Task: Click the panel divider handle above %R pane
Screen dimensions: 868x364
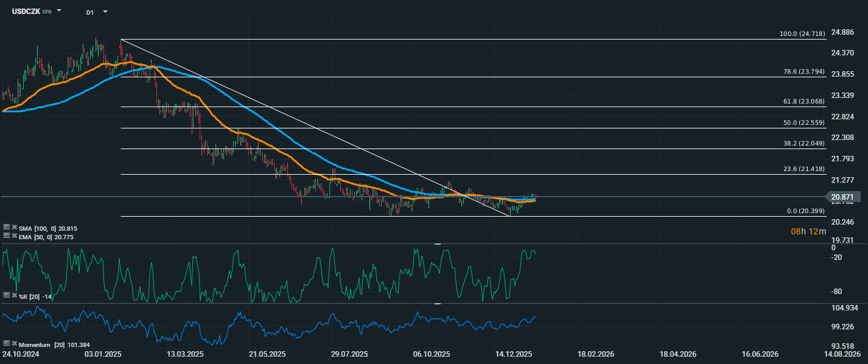Action: point(437,243)
